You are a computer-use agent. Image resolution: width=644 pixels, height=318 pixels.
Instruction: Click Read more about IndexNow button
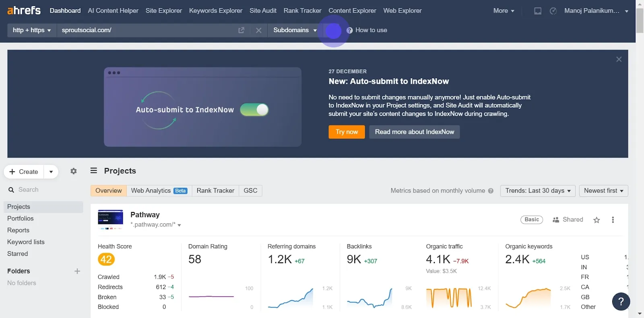(x=414, y=132)
